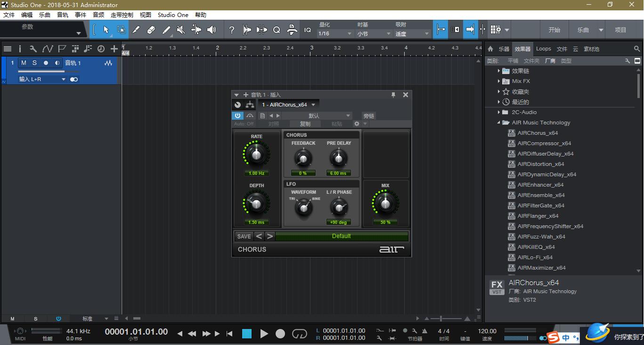
Task: Click plugin 旁链 sidechain button
Action: [x=368, y=115]
